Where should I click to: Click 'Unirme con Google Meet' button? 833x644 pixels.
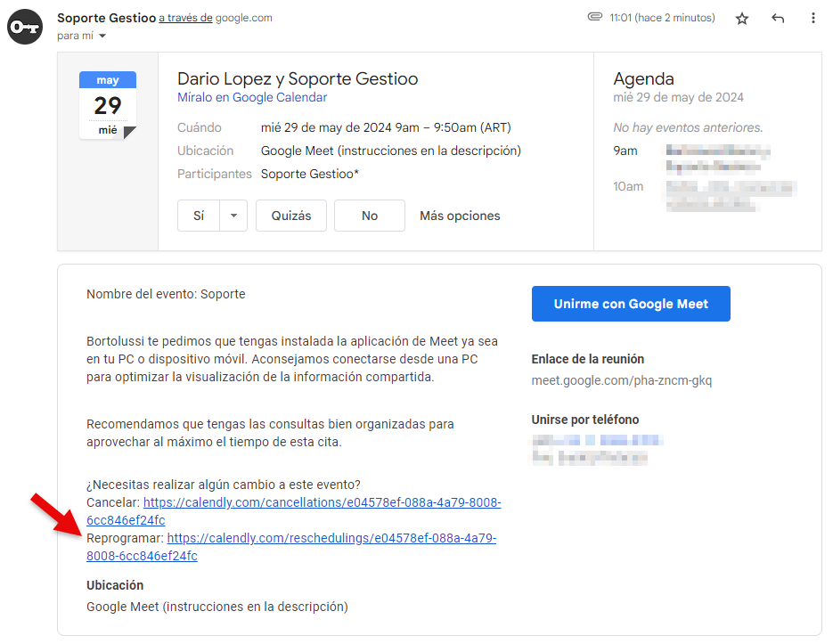631,304
